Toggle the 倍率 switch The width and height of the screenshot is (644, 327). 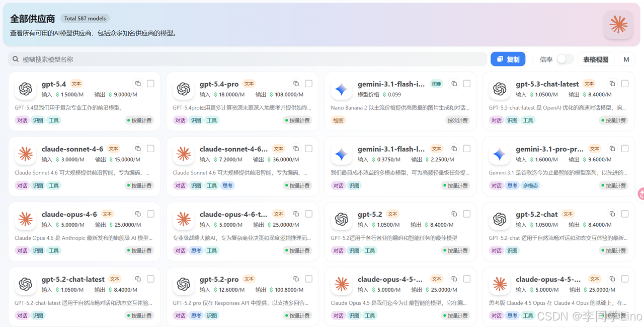tap(565, 59)
